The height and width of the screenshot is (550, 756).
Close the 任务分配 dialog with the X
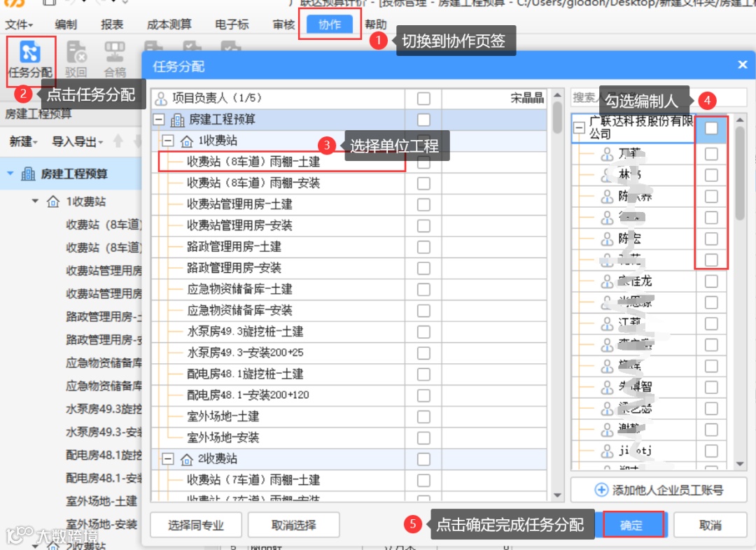[x=743, y=64]
